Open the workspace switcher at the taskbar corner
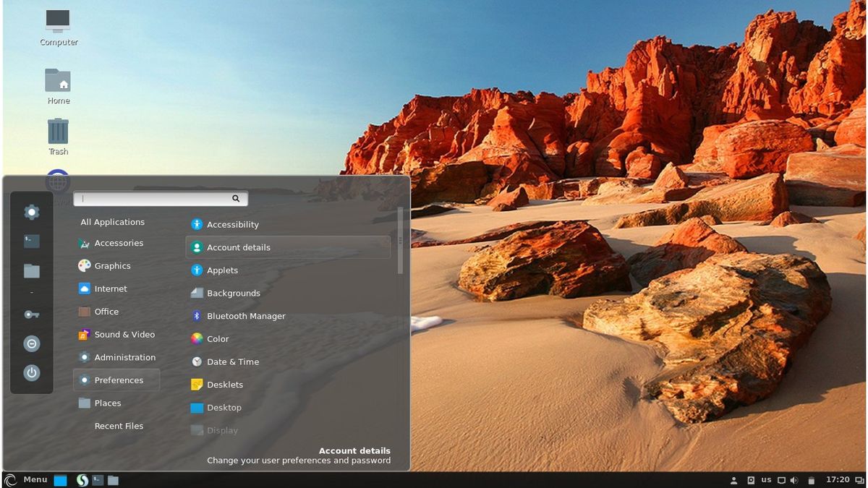This screenshot has height=488, width=868. click(861, 479)
